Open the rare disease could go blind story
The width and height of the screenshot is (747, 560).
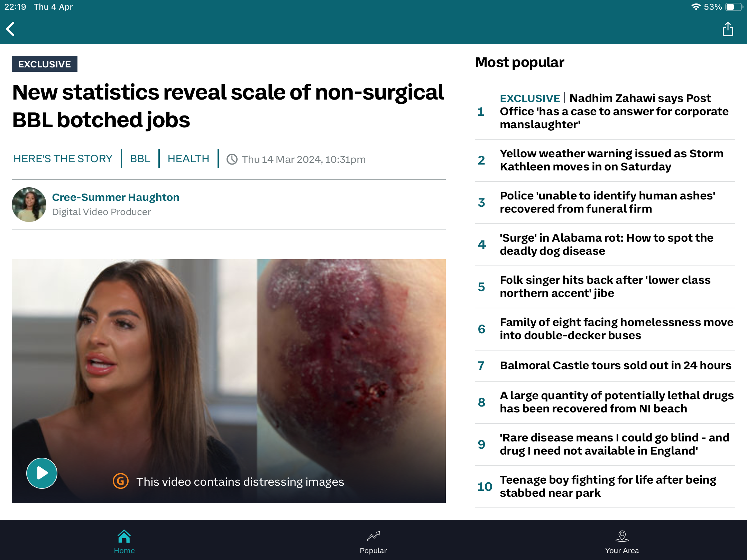pos(605,445)
